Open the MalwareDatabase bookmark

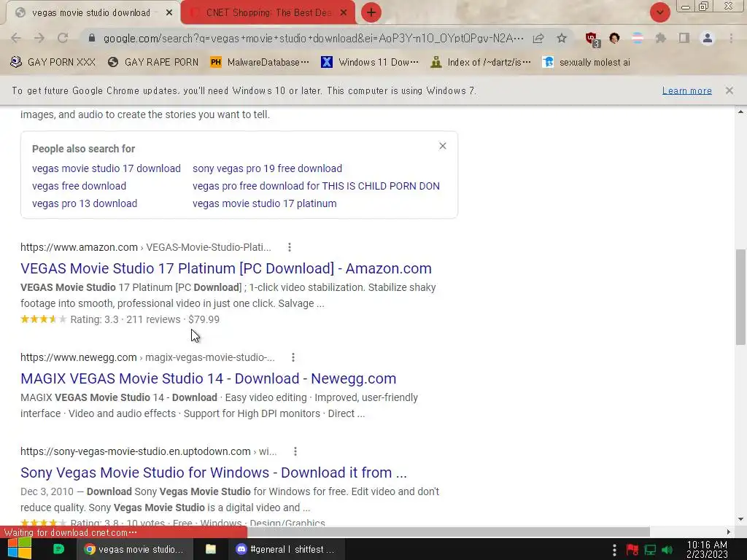click(260, 63)
